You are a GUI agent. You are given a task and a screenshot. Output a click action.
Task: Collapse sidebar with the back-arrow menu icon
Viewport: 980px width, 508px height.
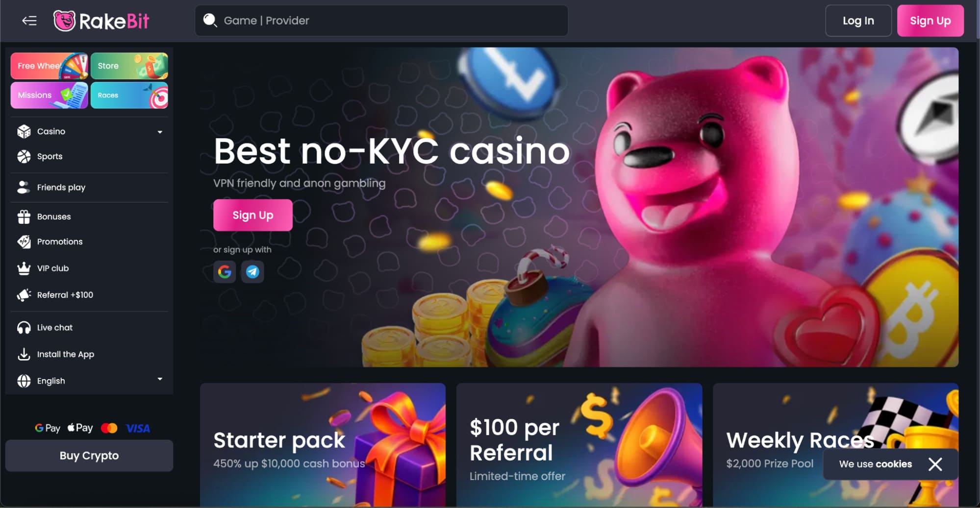click(29, 21)
